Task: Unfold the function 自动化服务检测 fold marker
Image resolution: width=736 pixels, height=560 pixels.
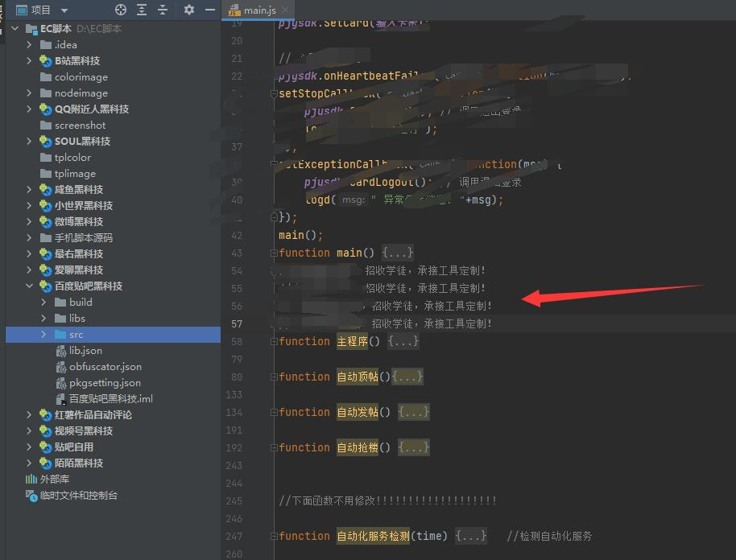Action: coord(274,537)
